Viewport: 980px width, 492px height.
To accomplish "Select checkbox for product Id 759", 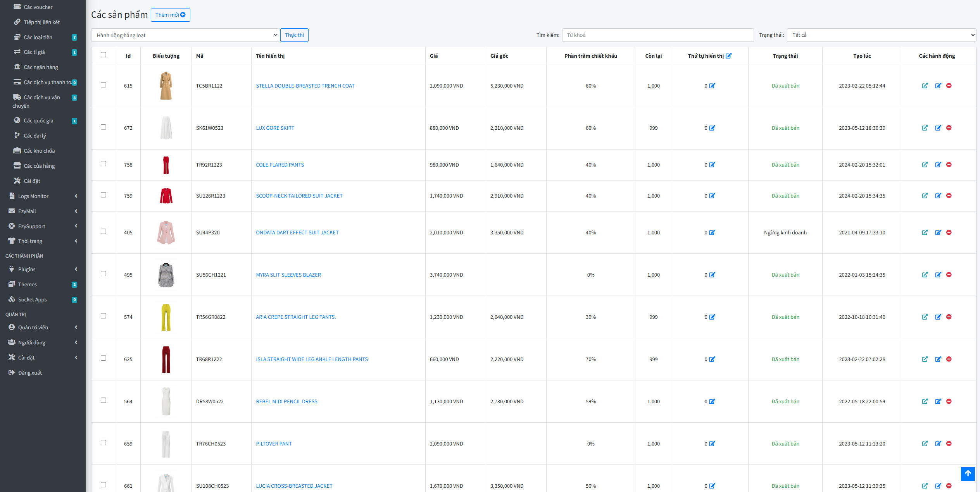I will 104,195.
